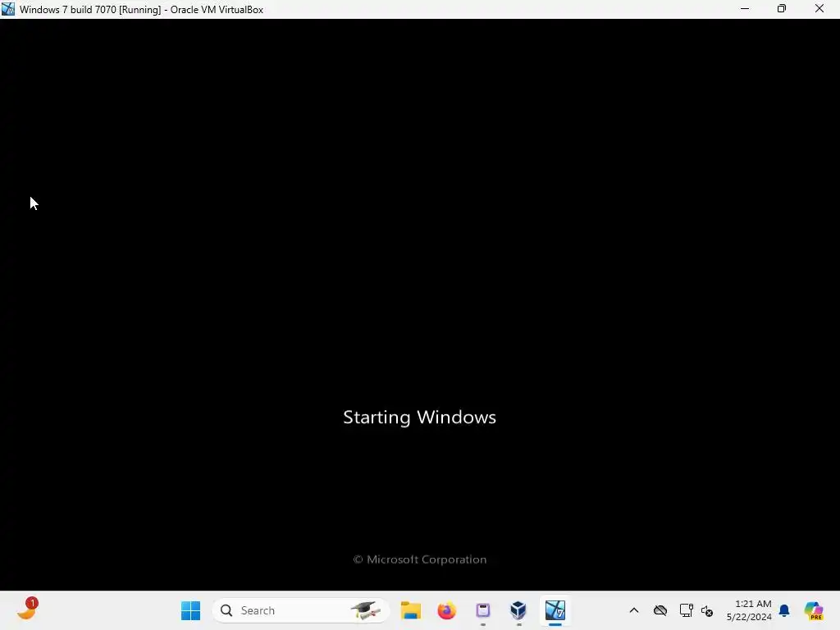The image size is (840, 630).
Task: Click the graduation cap search highlight icon
Action: click(365, 610)
